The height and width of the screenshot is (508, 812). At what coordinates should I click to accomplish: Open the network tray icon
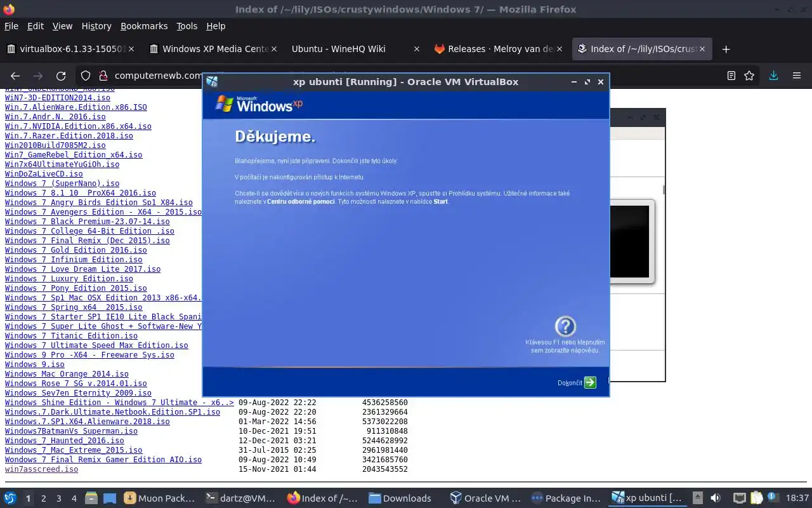pyautogui.click(x=739, y=498)
